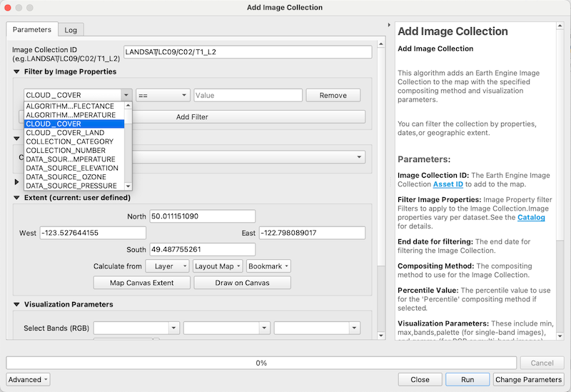Image resolution: width=571 pixels, height=392 pixels.
Task: Open the Asset ID link
Action: pyautogui.click(x=448, y=184)
